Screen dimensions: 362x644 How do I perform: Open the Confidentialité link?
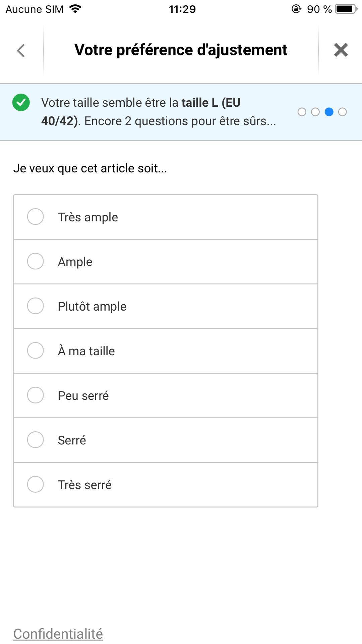click(x=58, y=634)
